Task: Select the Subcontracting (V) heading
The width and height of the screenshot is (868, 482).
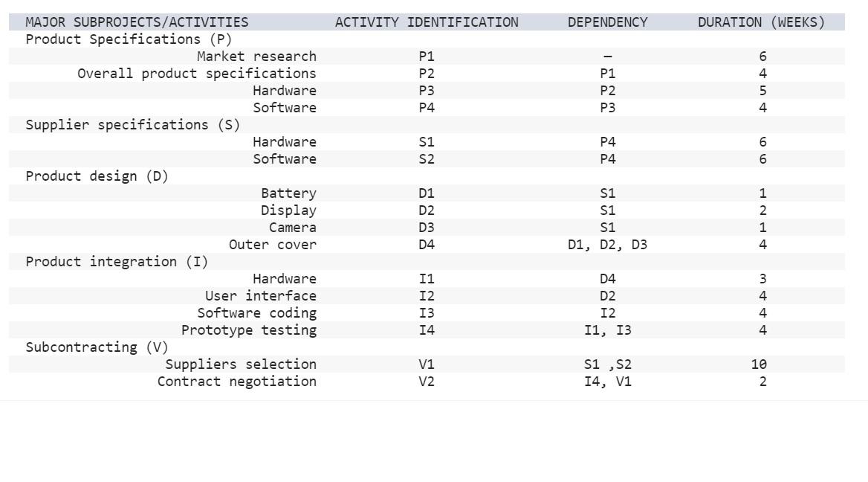Action: point(97,347)
